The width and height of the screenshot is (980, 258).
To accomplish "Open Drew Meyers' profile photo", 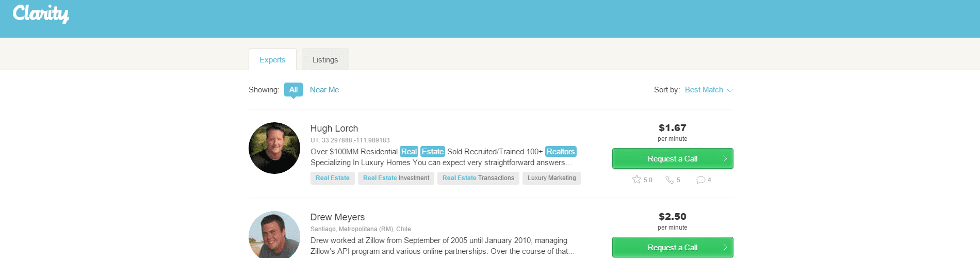I will click(x=274, y=235).
